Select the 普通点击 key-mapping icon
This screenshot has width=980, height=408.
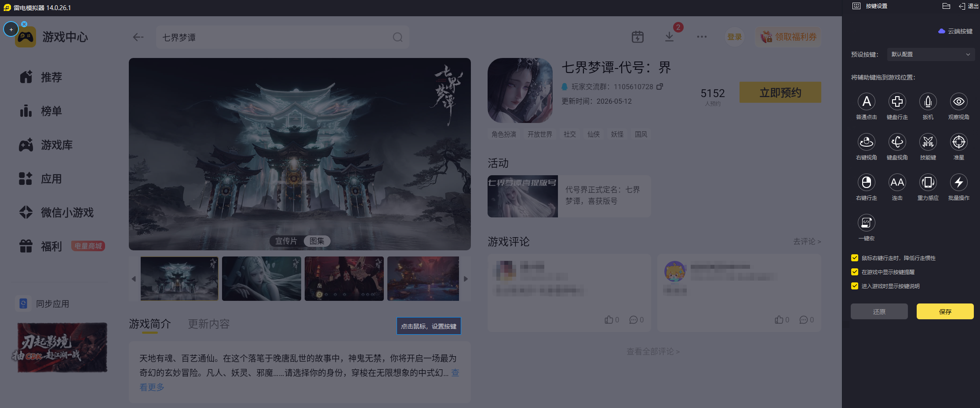coord(866,101)
